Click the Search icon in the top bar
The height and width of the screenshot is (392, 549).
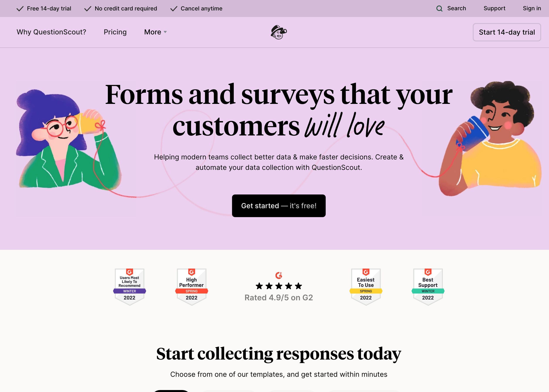pyautogui.click(x=440, y=8)
